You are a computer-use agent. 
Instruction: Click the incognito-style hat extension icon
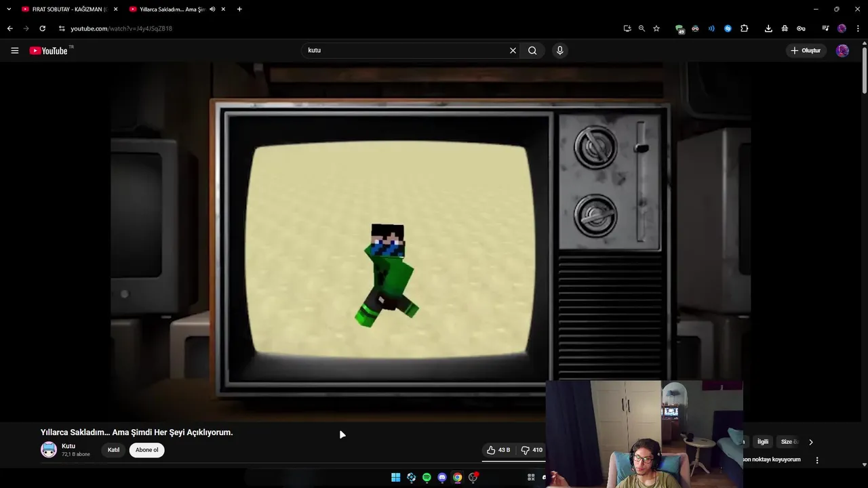(785, 28)
